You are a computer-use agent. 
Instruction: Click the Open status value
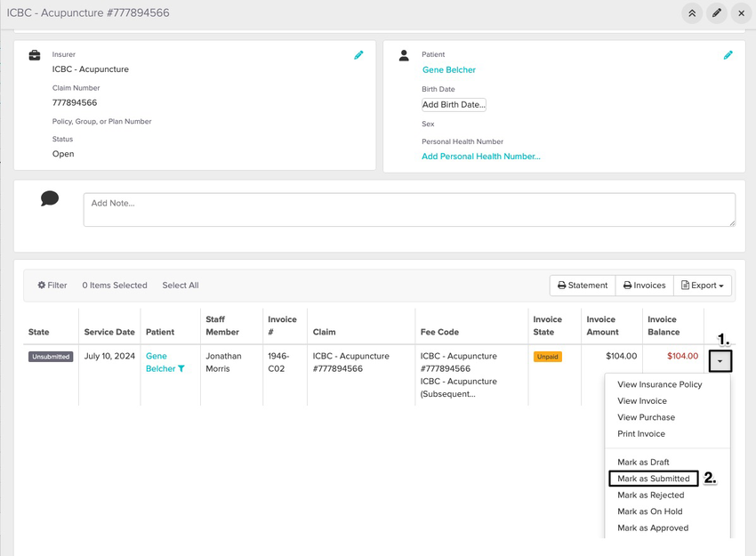point(63,154)
